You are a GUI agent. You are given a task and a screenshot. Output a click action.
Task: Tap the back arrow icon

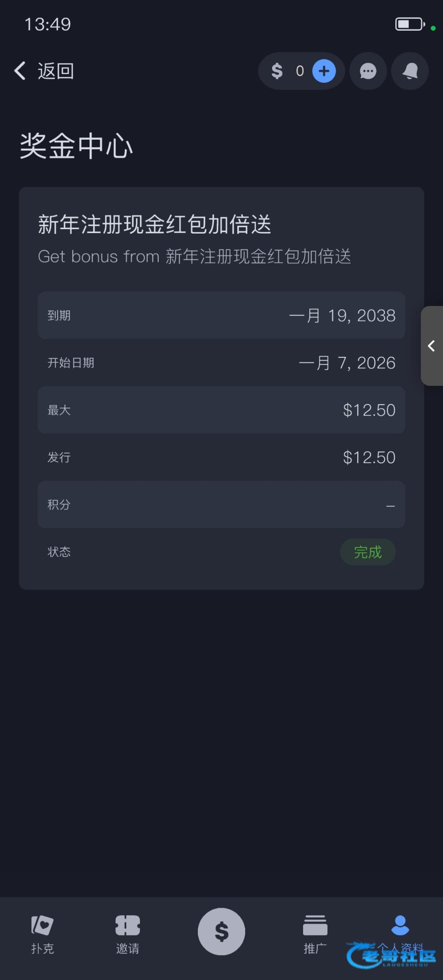coord(20,71)
